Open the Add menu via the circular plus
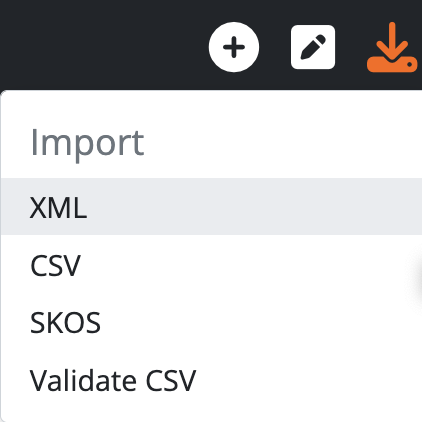Viewport: 422px width, 422px height. coord(234,47)
